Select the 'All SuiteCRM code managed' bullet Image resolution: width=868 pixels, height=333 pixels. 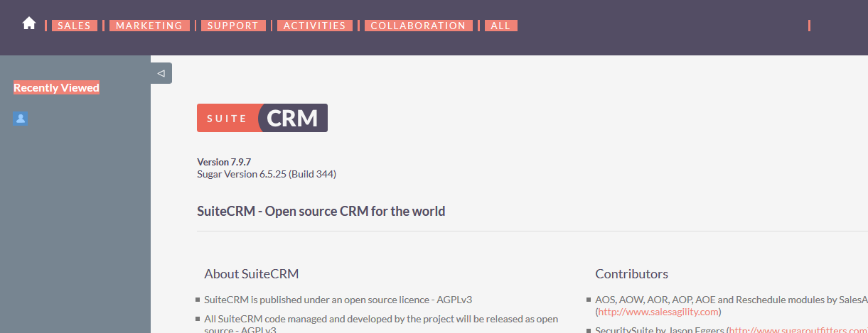click(381, 324)
